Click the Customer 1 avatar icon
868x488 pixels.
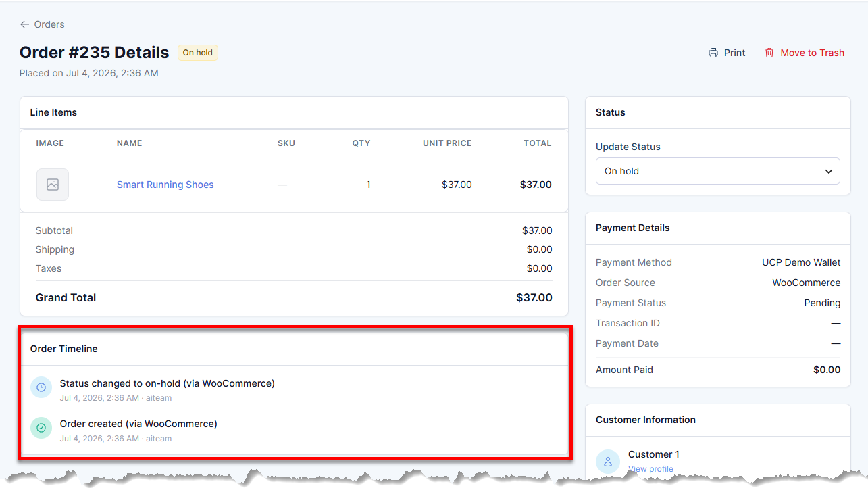click(x=607, y=461)
